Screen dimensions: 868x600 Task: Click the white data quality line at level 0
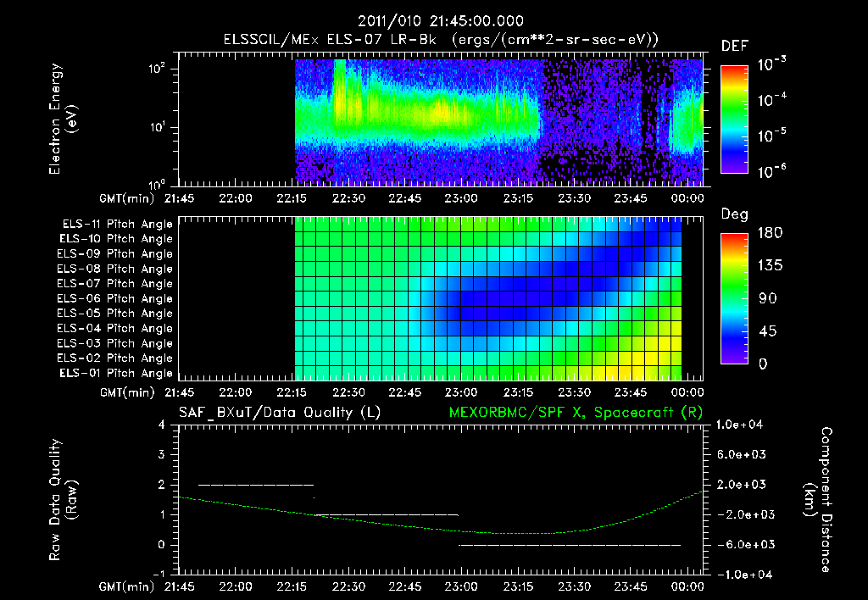[570, 545]
